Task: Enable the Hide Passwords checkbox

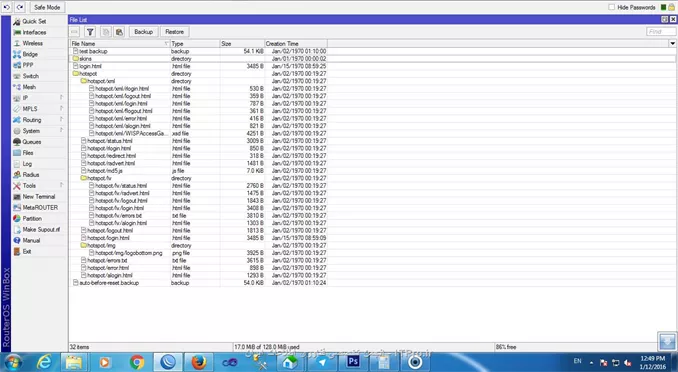Action: coord(611,7)
